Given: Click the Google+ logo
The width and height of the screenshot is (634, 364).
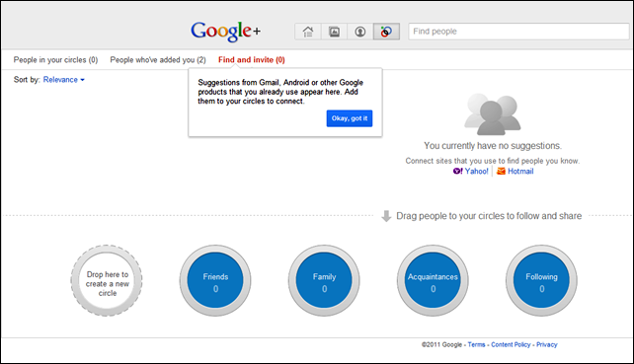Looking at the screenshot, I should point(225,32).
